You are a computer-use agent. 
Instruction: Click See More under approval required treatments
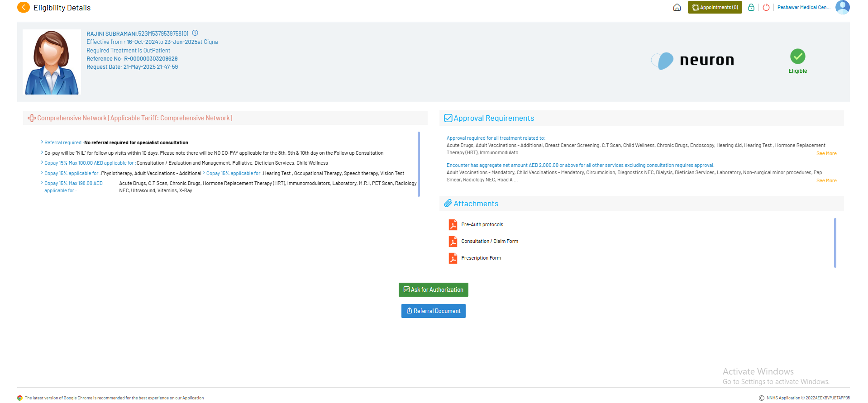[x=826, y=154]
